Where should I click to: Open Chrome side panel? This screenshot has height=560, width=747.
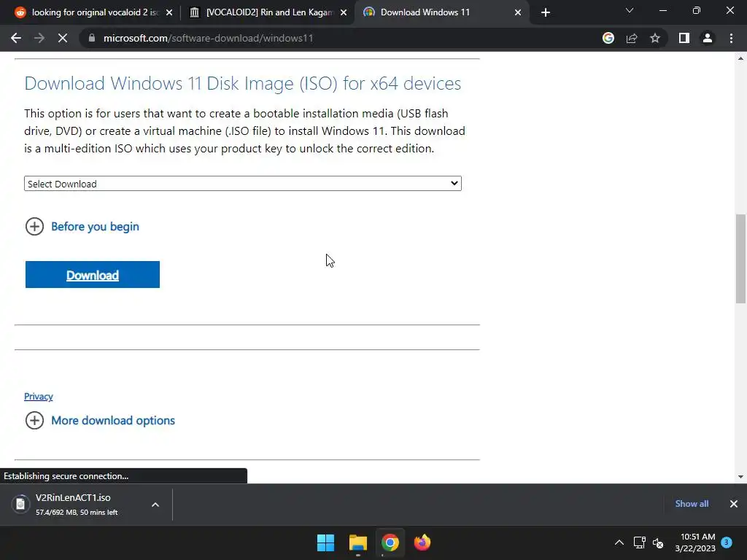[x=684, y=38]
